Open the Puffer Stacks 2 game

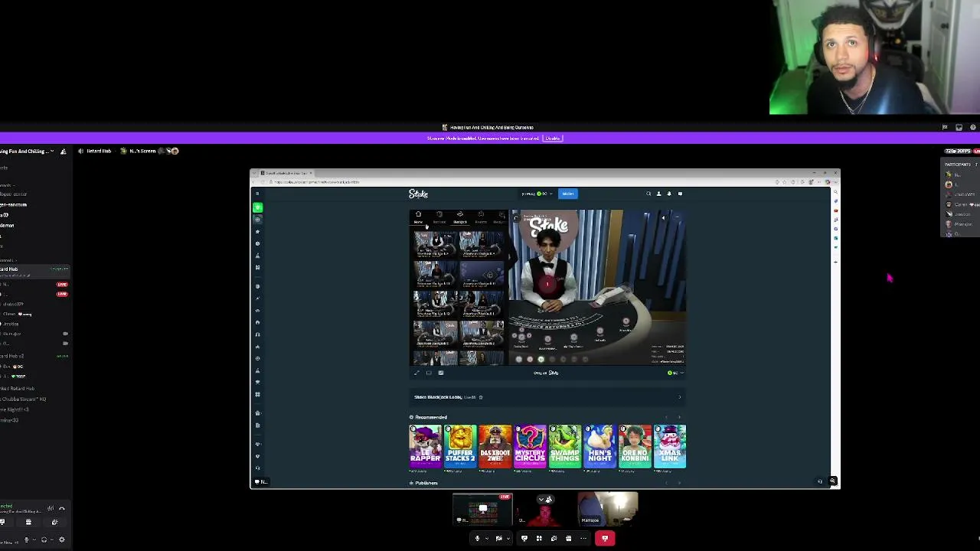460,446
